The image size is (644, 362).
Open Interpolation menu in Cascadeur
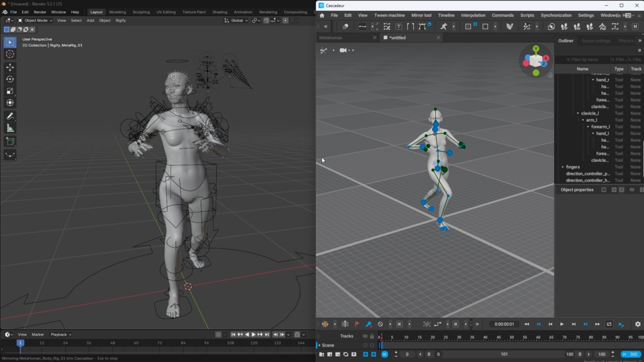tap(473, 15)
